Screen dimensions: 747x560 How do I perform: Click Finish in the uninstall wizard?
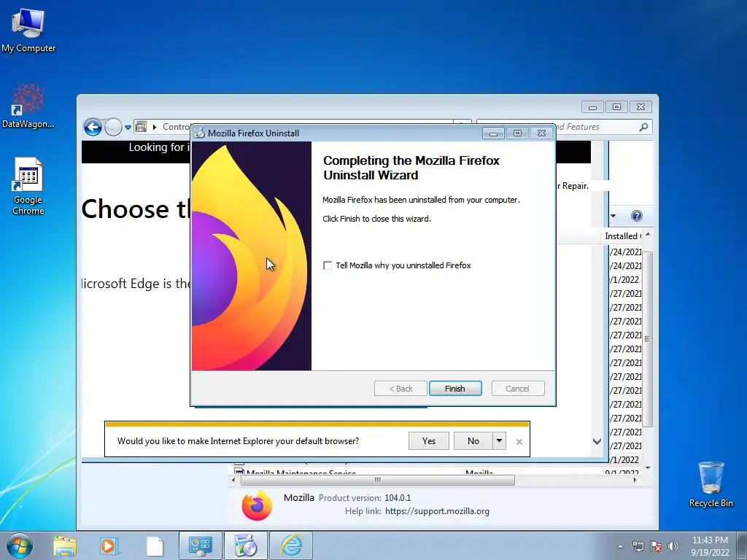[455, 389]
